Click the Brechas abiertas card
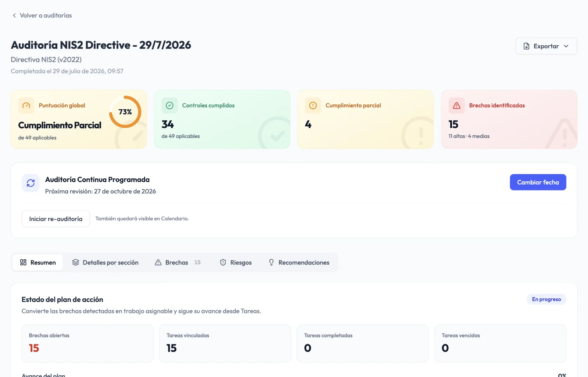The width and height of the screenshot is (588, 377). [87, 344]
